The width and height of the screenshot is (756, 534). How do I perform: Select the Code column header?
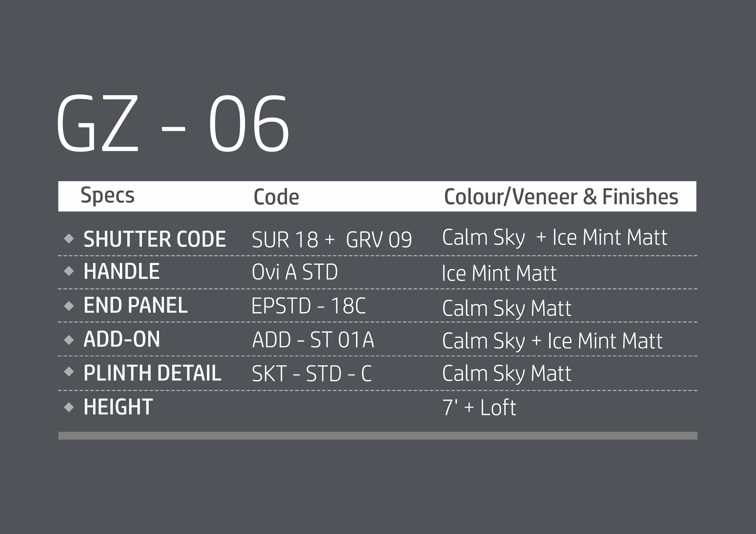(276, 197)
